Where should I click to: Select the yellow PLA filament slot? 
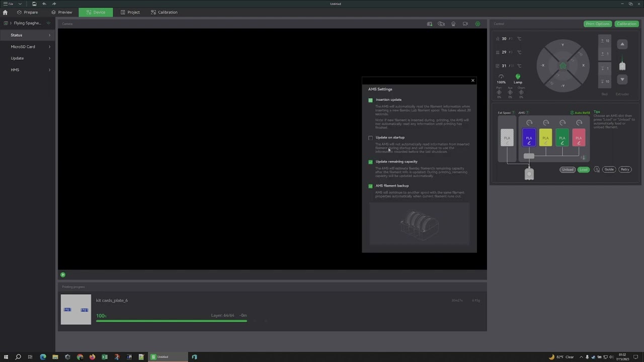(545, 138)
